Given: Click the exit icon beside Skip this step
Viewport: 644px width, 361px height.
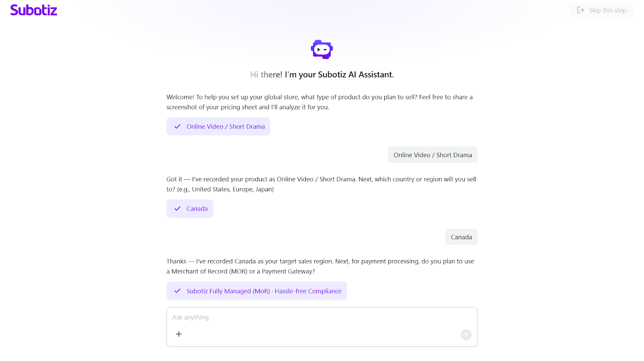Looking at the screenshot, I should coord(580,10).
